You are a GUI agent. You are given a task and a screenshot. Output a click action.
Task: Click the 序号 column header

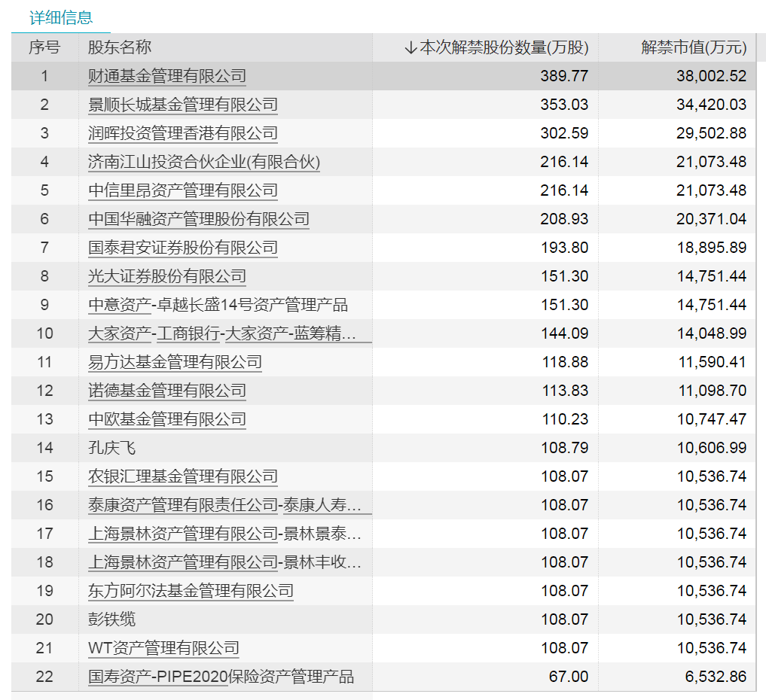tap(44, 47)
